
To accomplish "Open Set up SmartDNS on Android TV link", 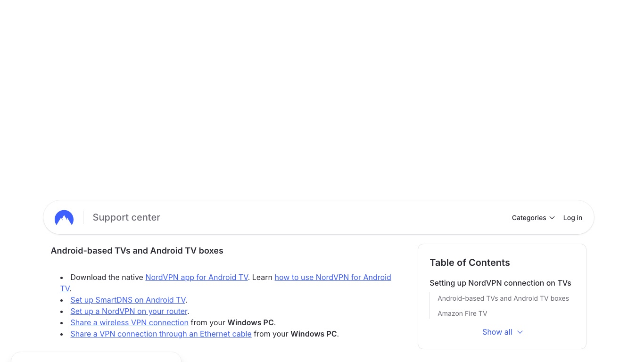I will coord(128,300).
